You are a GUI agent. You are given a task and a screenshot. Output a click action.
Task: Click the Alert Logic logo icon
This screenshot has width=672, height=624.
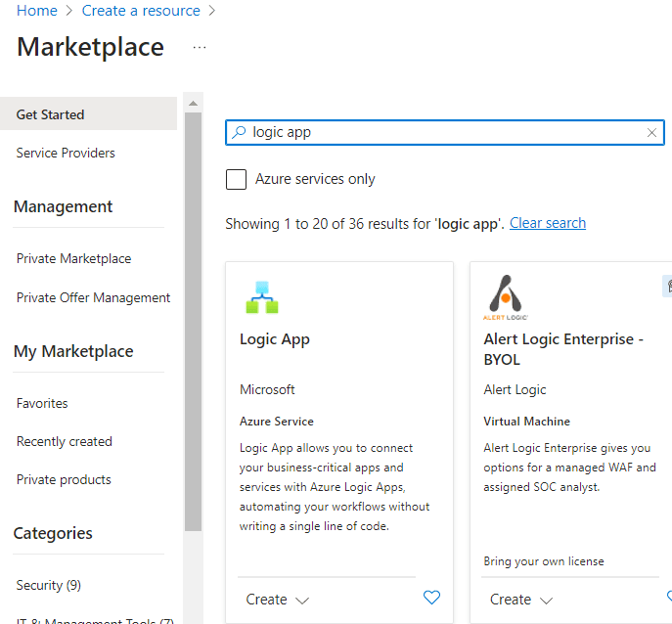point(506,297)
